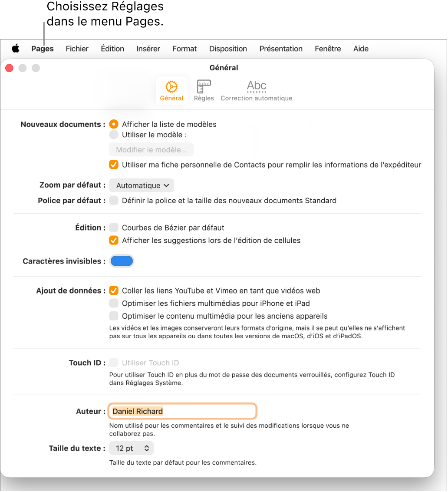Open the Correction automatique settings pane
448x492 pixels.
(256, 89)
